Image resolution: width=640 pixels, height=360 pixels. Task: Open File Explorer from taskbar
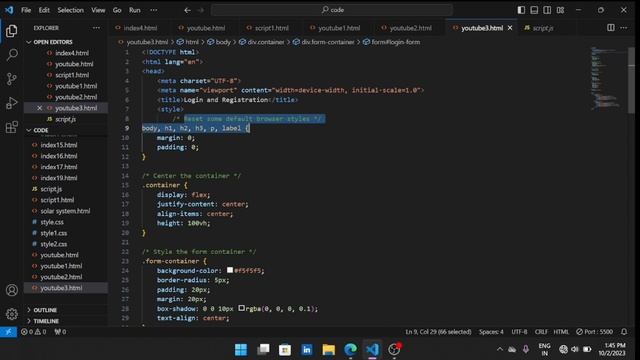click(329, 349)
